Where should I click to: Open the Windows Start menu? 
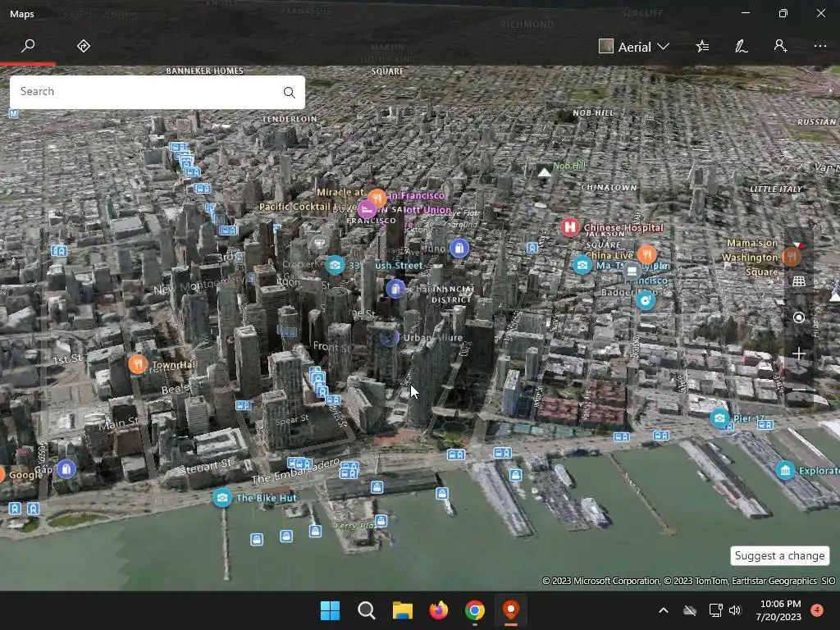(330, 610)
